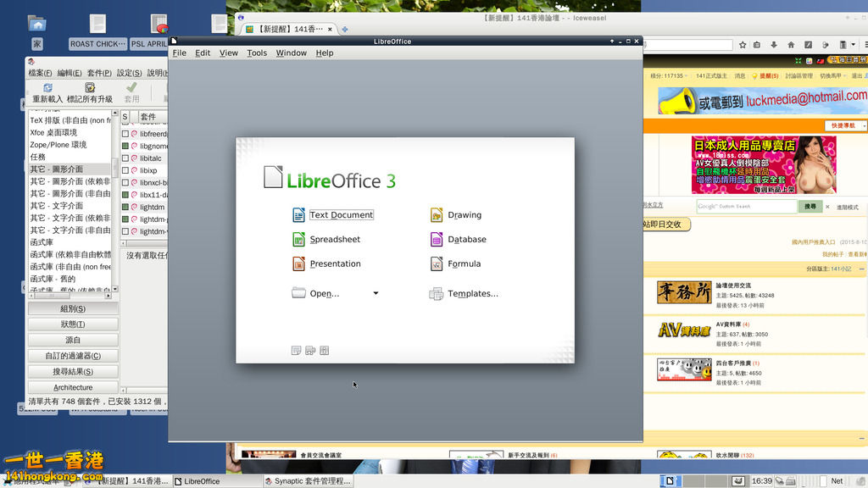Toggle libfreerdp package checkbox in Synaptic
Viewport: 868px width, 488px height.
(x=125, y=134)
